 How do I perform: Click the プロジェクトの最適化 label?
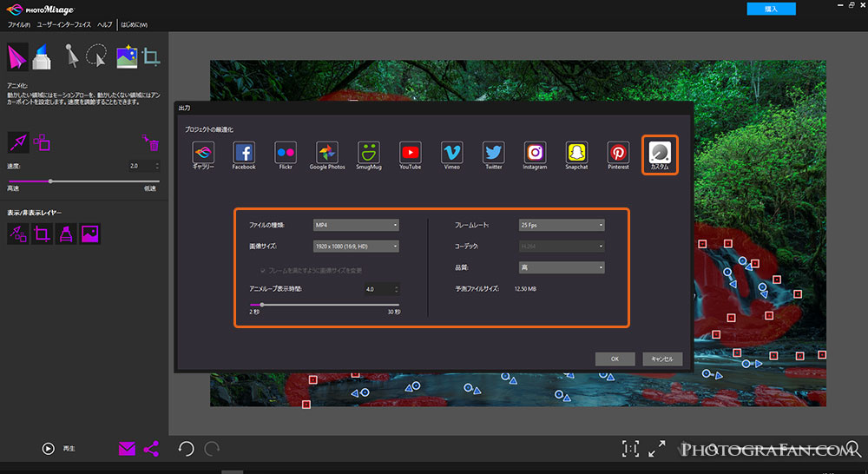pyautogui.click(x=208, y=129)
